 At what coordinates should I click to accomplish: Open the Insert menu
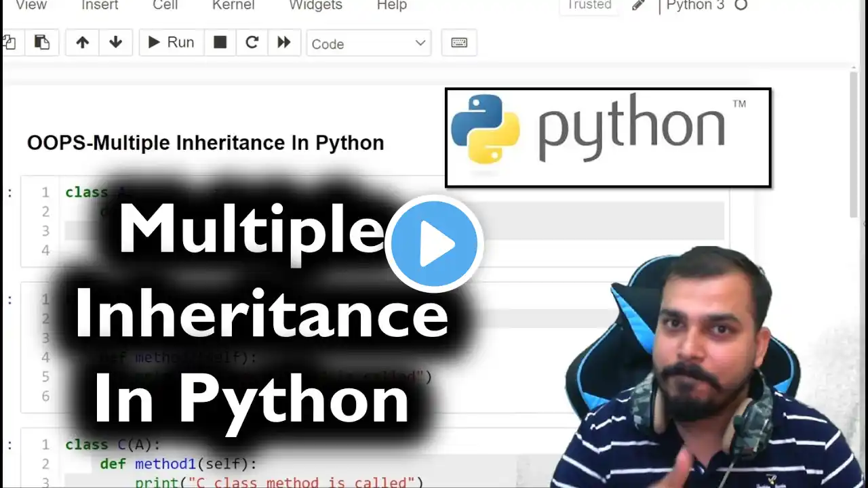[x=100, y=5]
